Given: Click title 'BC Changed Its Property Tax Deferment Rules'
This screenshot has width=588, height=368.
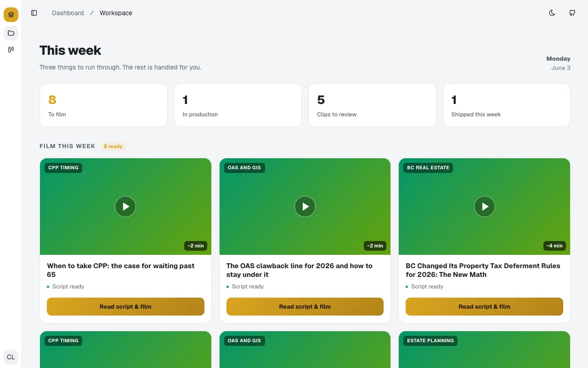Looking at the screenshot, I should click(x=483, y=270).
